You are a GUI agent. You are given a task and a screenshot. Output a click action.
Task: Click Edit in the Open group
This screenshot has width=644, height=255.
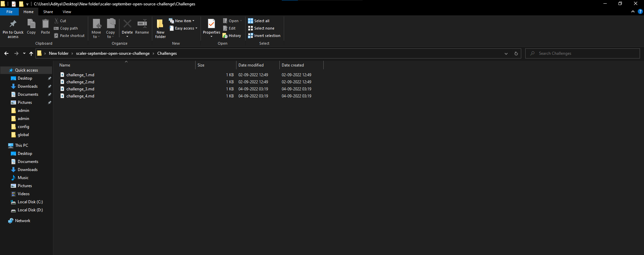229,28
